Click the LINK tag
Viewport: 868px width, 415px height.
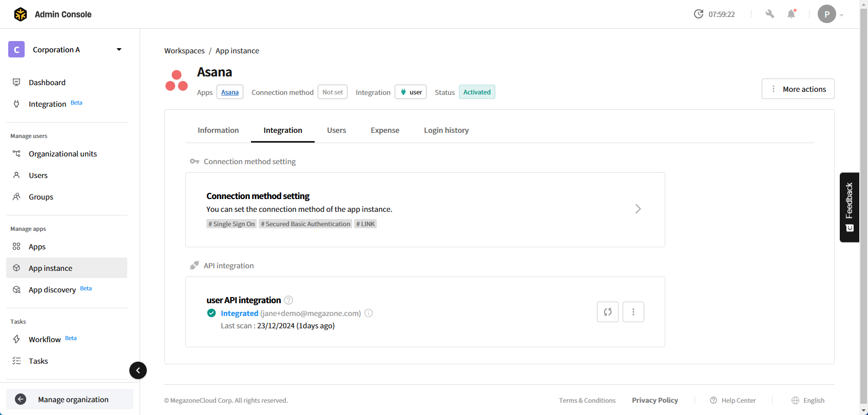365,224
